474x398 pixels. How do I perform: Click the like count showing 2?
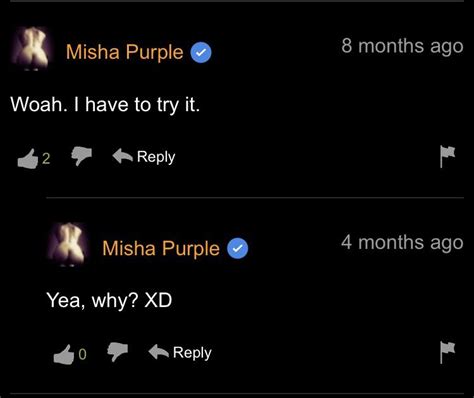(46, 159)
